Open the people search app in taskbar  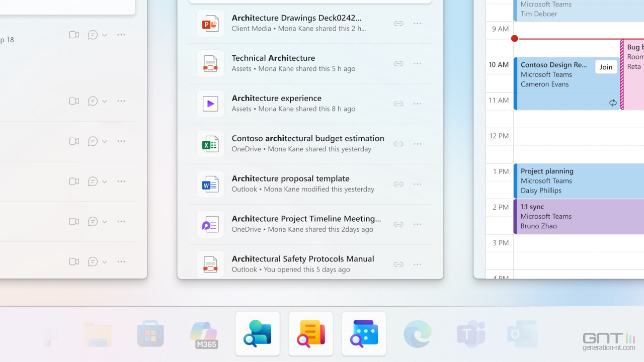[258, 334]
